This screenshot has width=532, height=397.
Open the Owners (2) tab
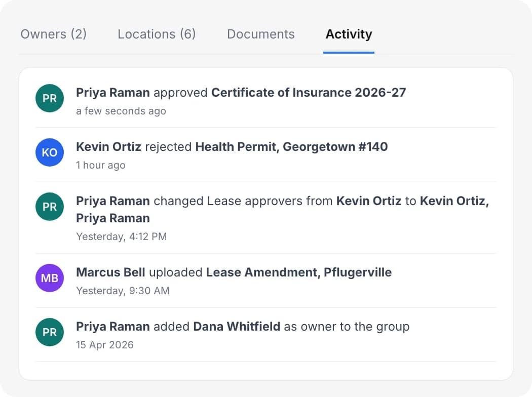point(54,34)
